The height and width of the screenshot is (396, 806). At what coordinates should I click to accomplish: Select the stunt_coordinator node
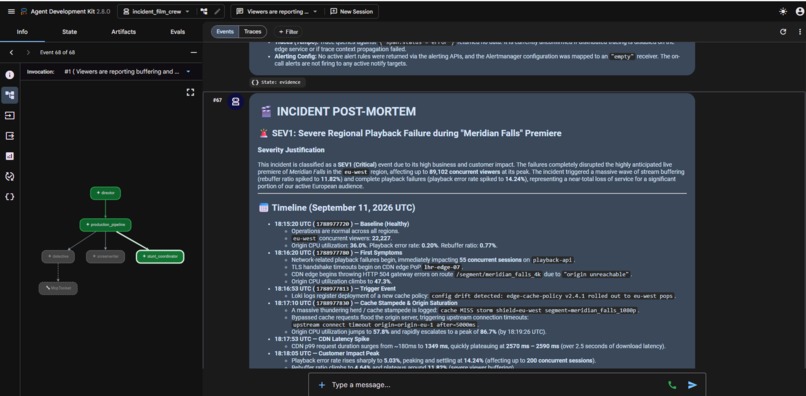tap(160, 257)
